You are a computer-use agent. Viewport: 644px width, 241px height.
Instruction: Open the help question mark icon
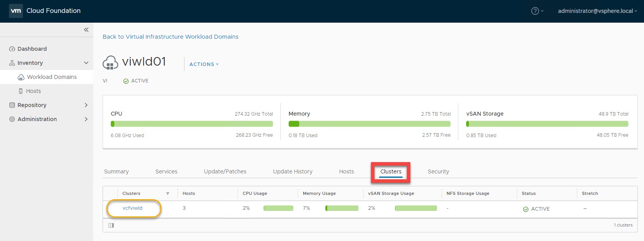[535, 11]
